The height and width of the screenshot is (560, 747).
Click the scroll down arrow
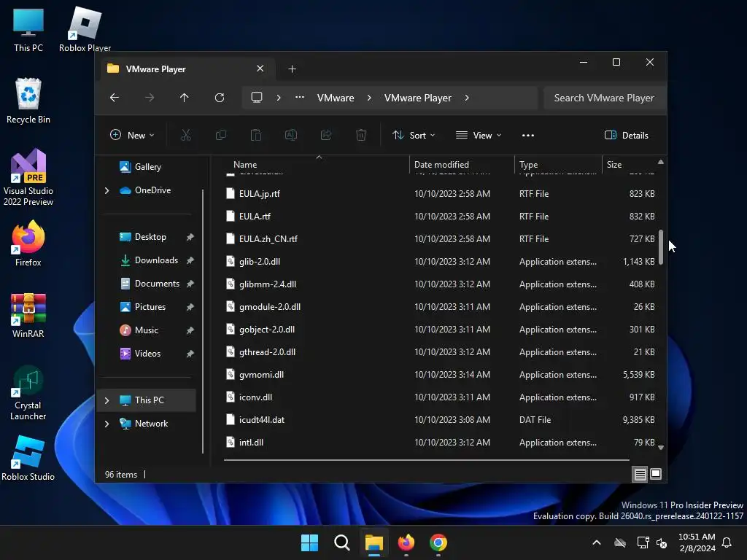tap(661, 447)
